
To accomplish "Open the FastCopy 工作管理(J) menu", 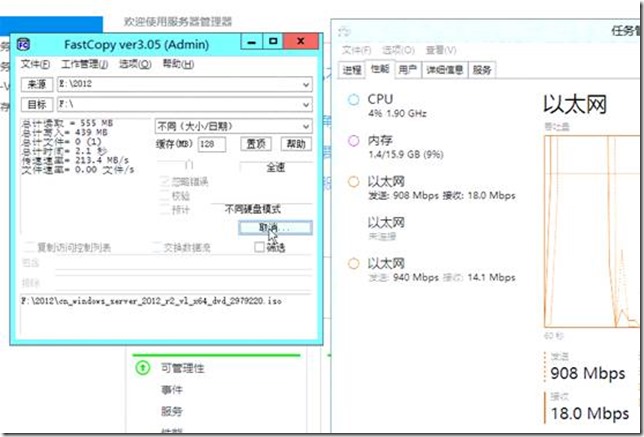I will 84,64.
